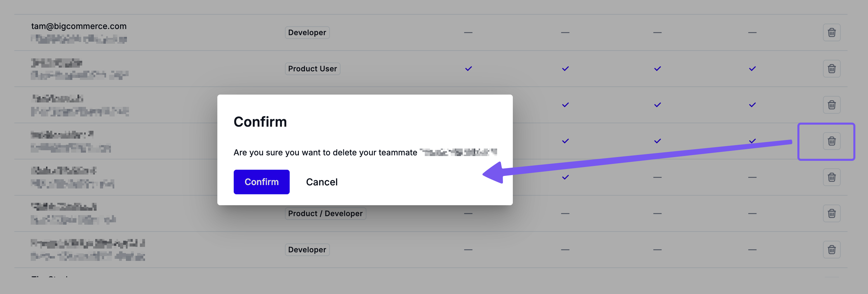Click trash icon in Product / Developer row
868x294 pixels.
(831, 213)
